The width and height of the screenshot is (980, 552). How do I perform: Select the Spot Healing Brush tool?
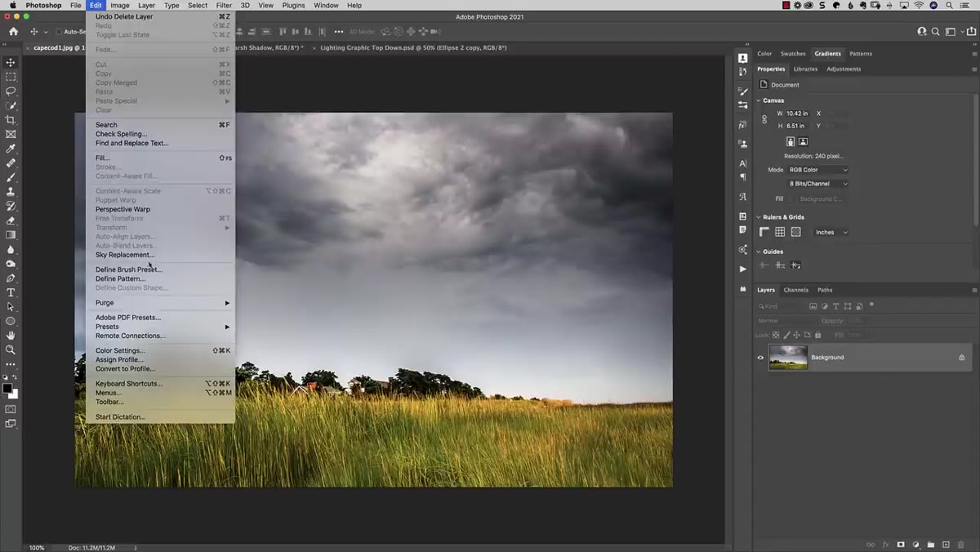11,163
